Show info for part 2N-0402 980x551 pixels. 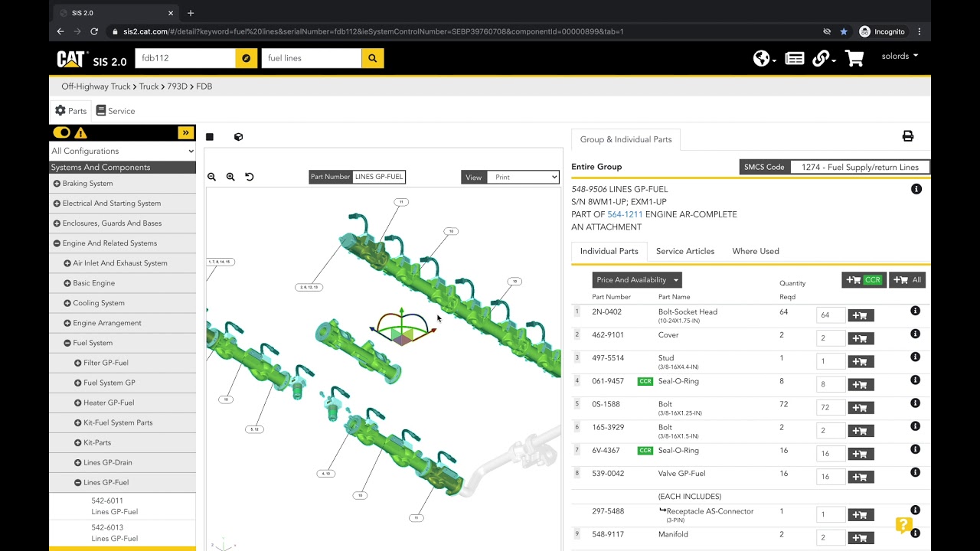(x=915, y=311)
